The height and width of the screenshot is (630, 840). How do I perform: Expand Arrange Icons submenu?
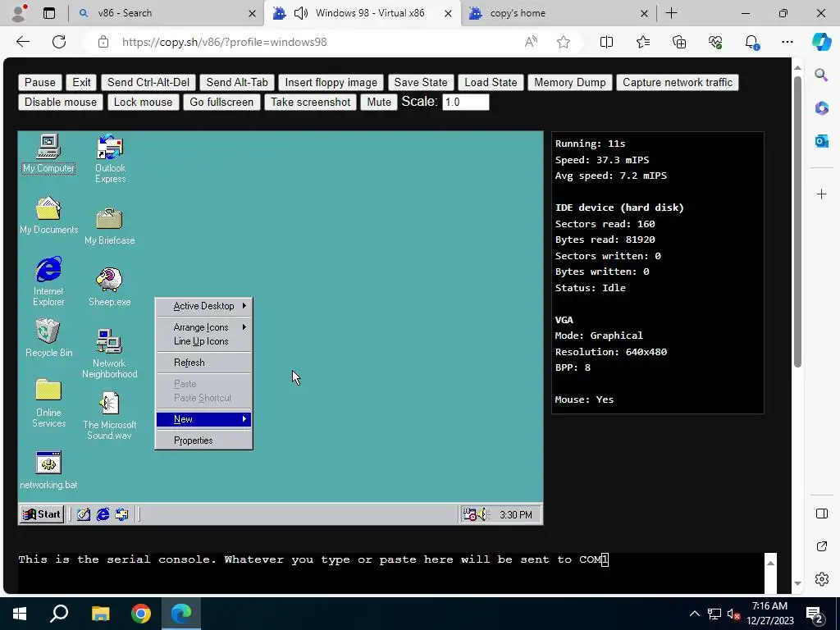(x=203, y=326)
